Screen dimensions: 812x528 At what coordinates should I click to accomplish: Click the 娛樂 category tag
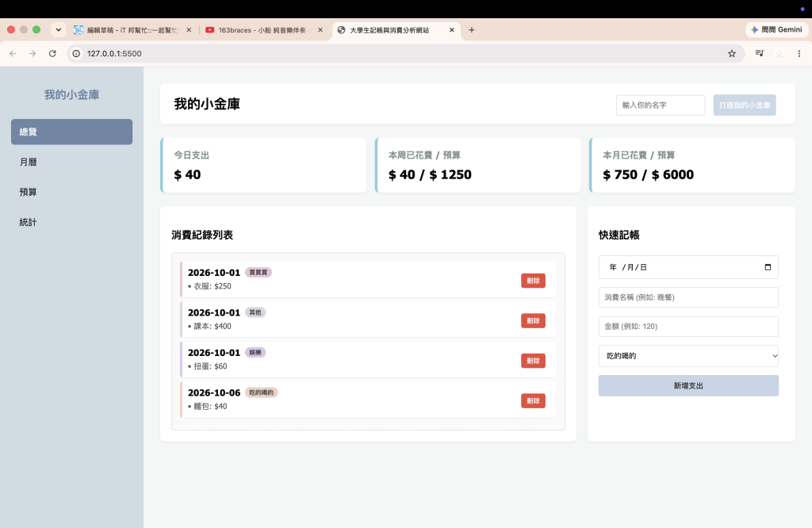coord(255,353)
